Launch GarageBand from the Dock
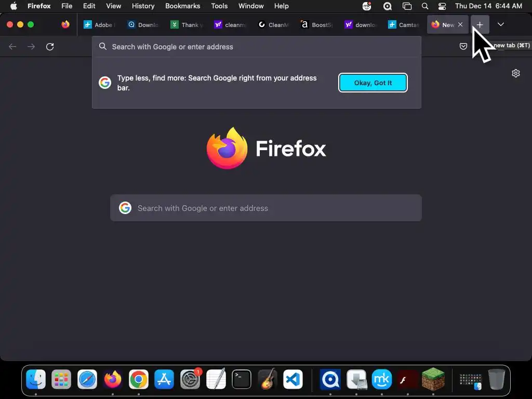 [x=268, y=379]
